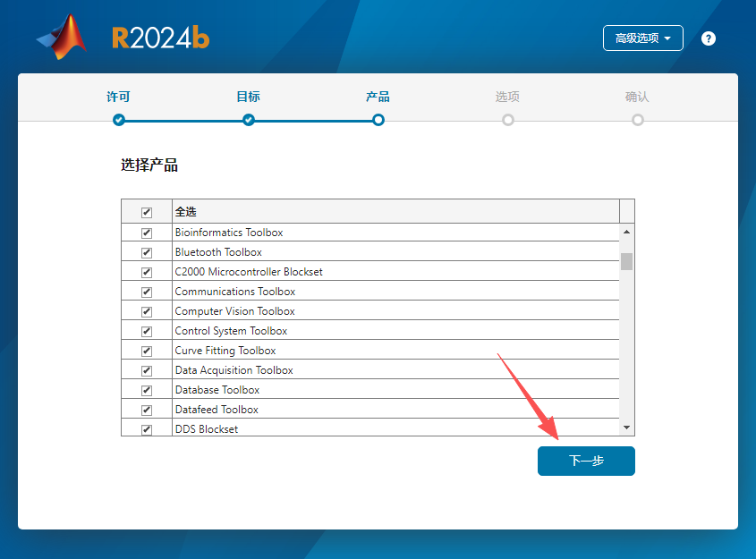
Task: Switch to the 确认 step tab
Action: [637, 96]
